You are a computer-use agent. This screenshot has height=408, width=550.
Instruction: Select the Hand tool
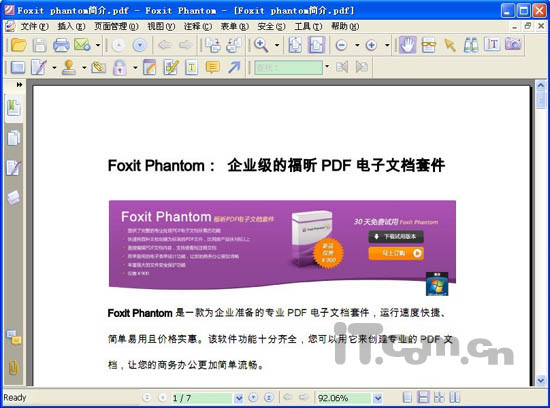coord(407,45)
